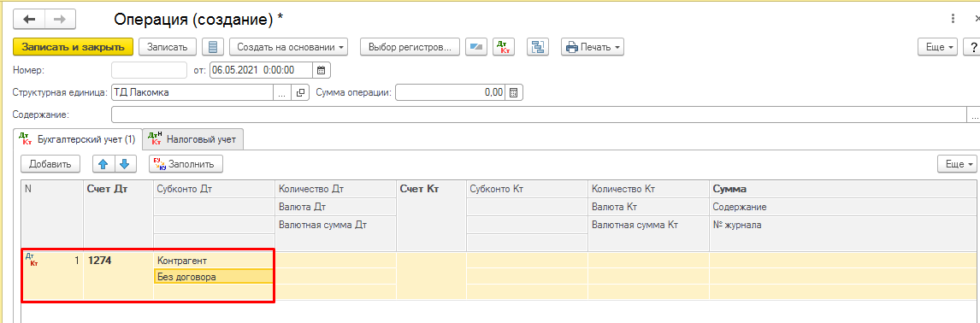Open the calendar picker for date
The height and width of the screenshot is (323, 980).
click(322, 70)
